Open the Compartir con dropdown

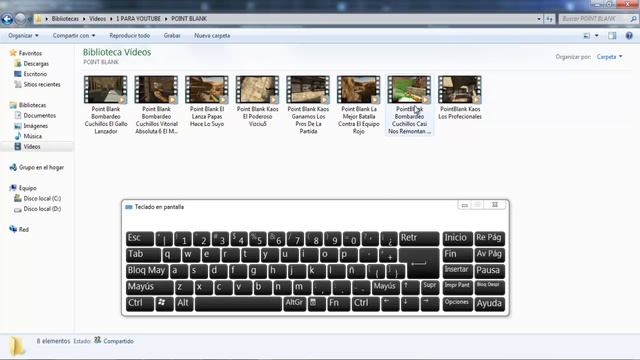click(x=74, y=36)
